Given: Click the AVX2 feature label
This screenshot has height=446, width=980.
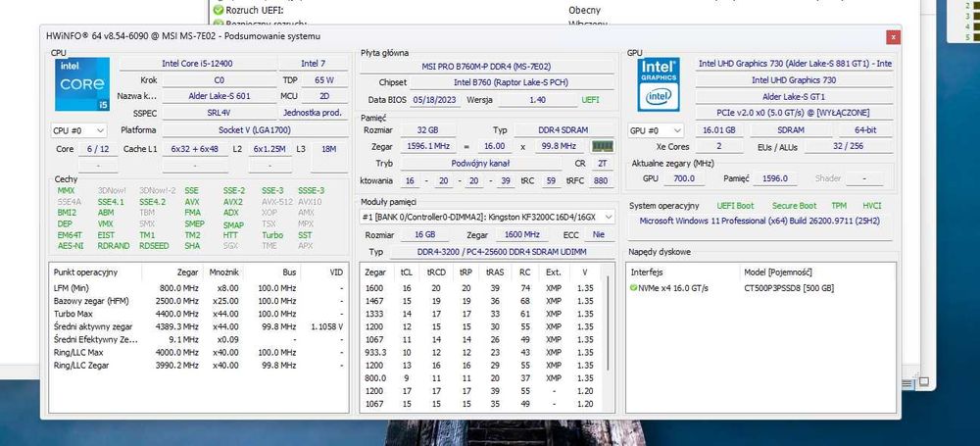Looking at the screenshot, I should click(x=233, y=201).
